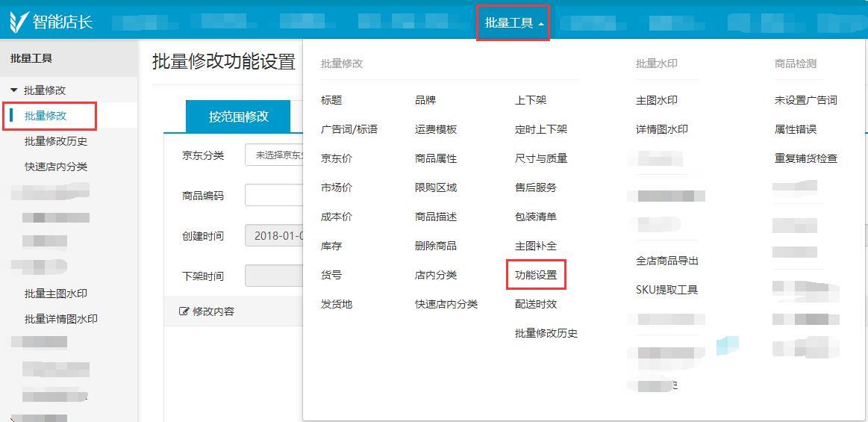868x422 pixels.
Task: Choose 尺寸与质量 menu entry
Action: click(541, 158)
